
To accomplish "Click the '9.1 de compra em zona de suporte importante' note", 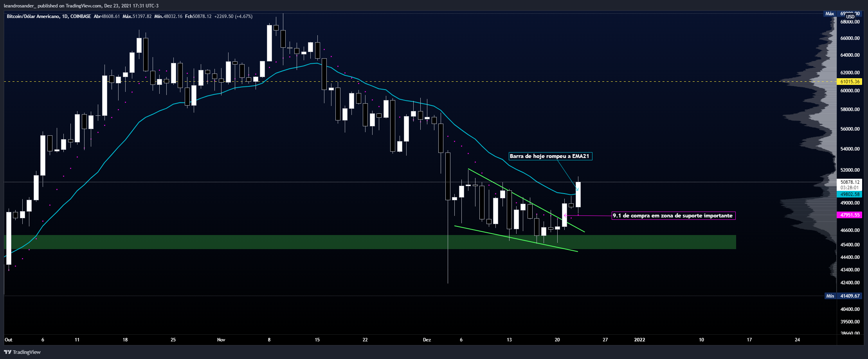I will [674, 216].
